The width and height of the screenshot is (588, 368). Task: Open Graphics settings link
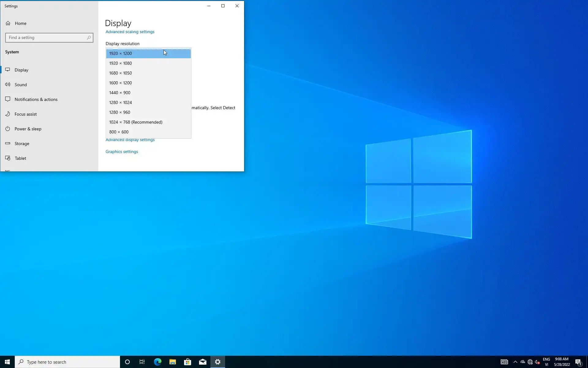pos(122,152)
